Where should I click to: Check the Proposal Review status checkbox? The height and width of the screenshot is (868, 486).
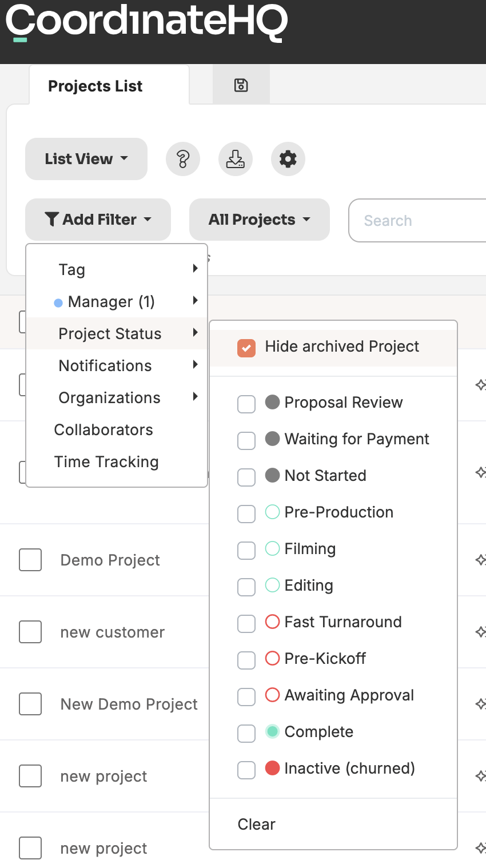pyautogui.click(x=246, y=404)
